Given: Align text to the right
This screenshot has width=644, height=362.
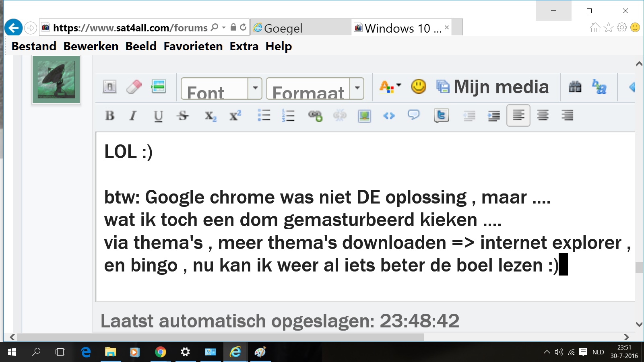Looking at the screenshot, I should click(x=568, y=116).
